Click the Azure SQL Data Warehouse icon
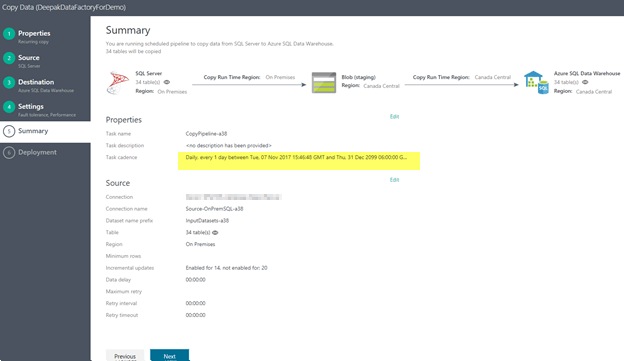 (x=536, y=82)
